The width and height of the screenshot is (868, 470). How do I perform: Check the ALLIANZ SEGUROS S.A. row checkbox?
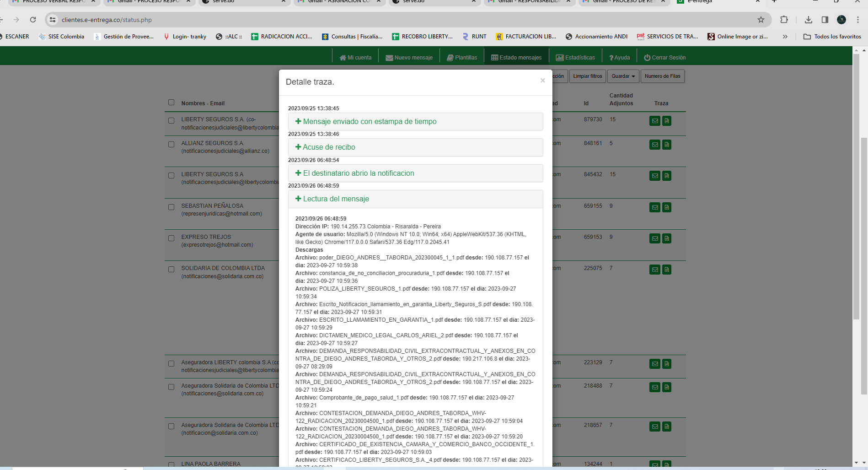point(171,145)
